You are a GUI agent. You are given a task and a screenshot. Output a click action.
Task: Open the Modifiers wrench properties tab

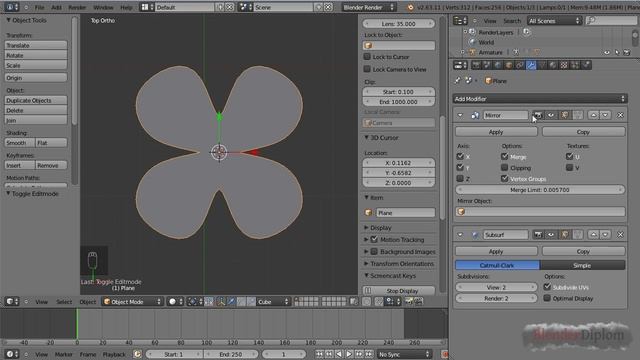coord(531,65)
